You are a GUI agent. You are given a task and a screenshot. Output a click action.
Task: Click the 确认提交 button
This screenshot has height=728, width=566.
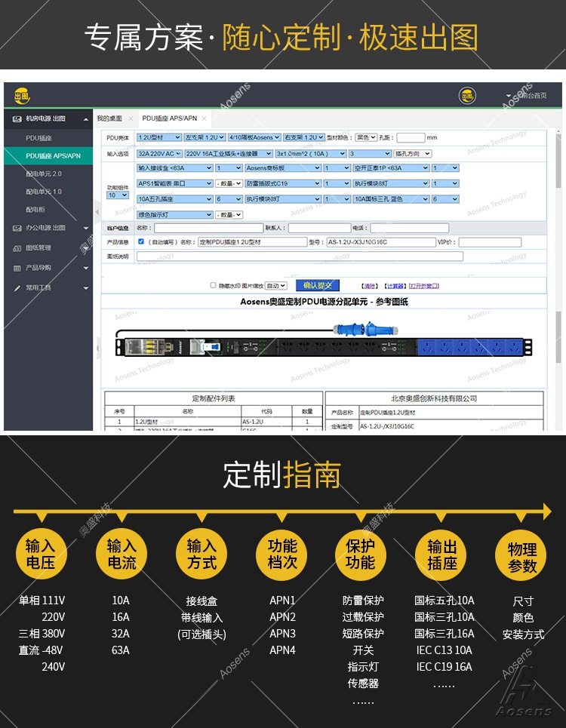[318, 285]
